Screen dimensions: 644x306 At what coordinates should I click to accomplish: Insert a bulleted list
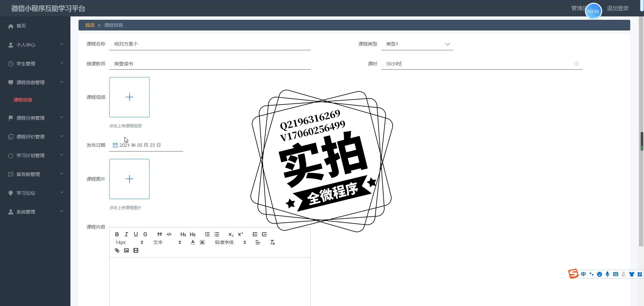pos(217,234)
